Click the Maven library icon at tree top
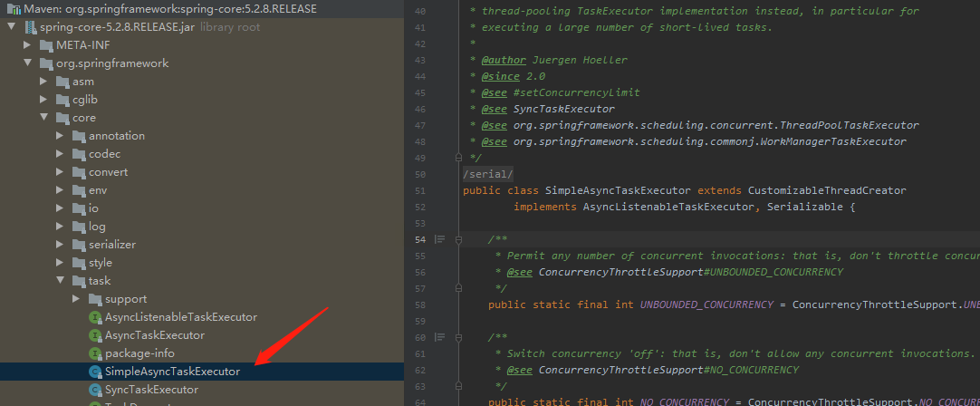980x406 pixels. [14, 9]
